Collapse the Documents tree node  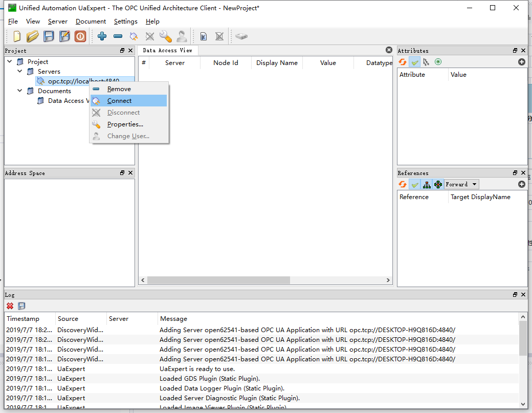pyautogui.click(x=19, y=91)
